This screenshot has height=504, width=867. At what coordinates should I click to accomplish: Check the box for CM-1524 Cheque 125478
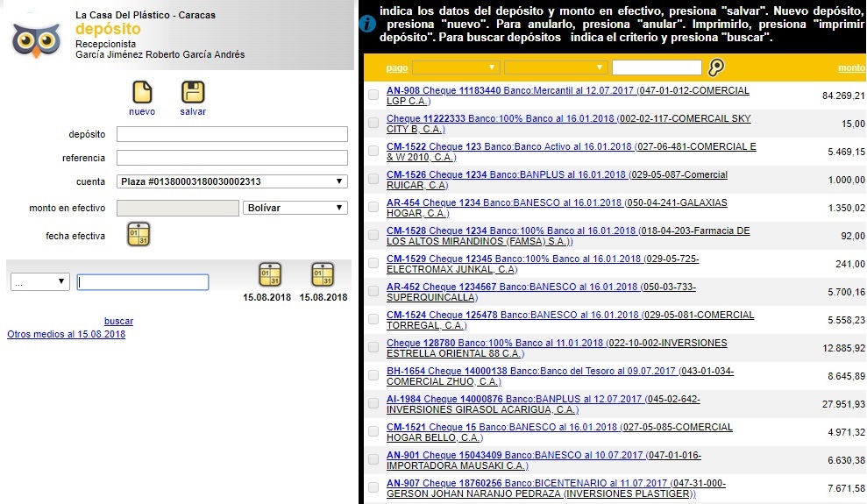[373, 319]
